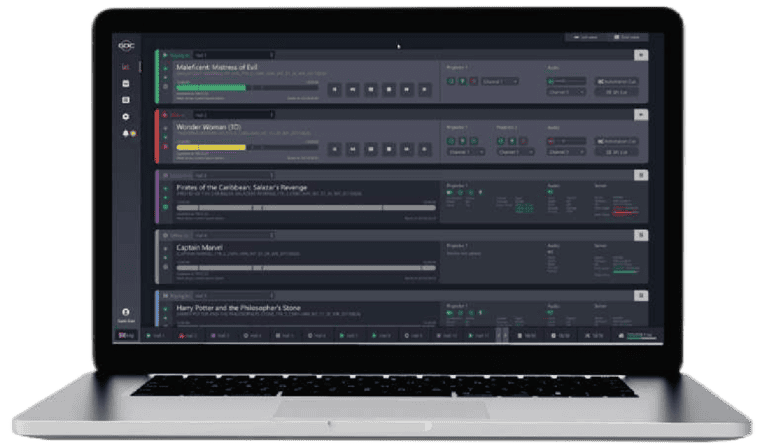
Task: Switch to Hall 4 tab in bottom bar
Action: (252, 336)
